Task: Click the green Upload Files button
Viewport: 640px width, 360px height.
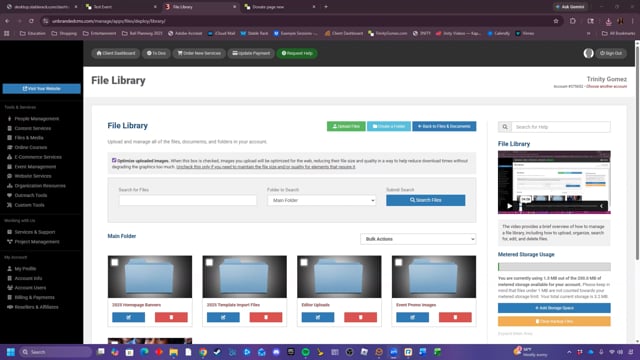Action: (346, 126)
